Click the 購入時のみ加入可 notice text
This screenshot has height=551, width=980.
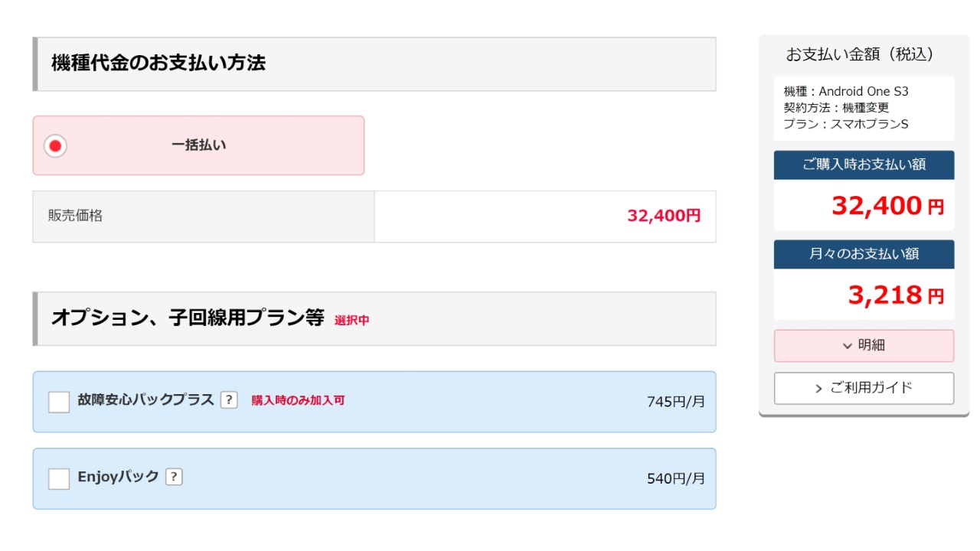(298, 400)
